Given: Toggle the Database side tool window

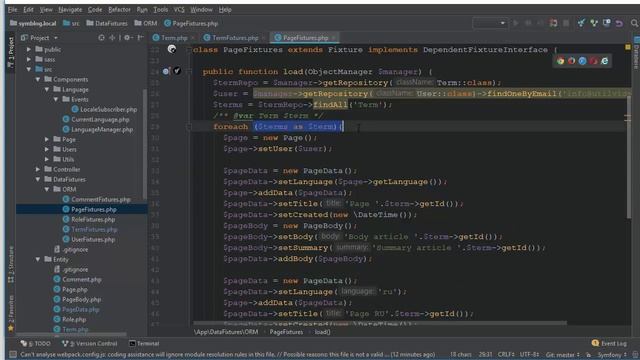Looking at the screenshot, I should point(636,53).
